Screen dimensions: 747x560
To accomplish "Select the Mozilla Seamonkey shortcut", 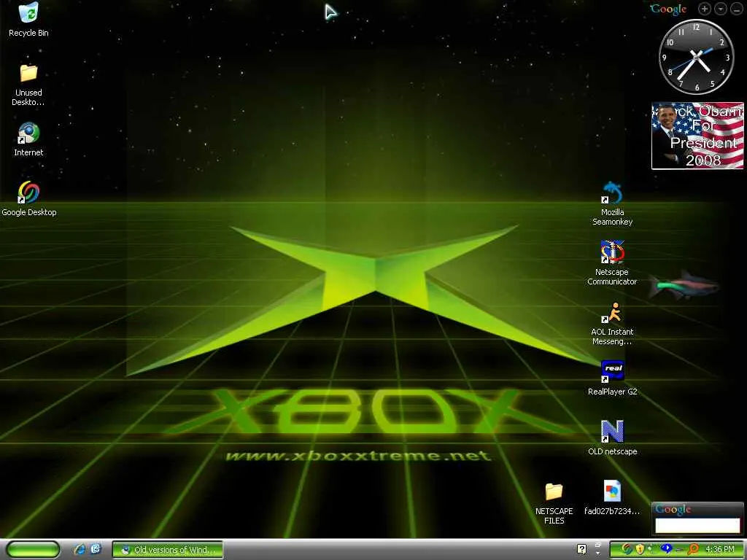I will coord(612,192).
